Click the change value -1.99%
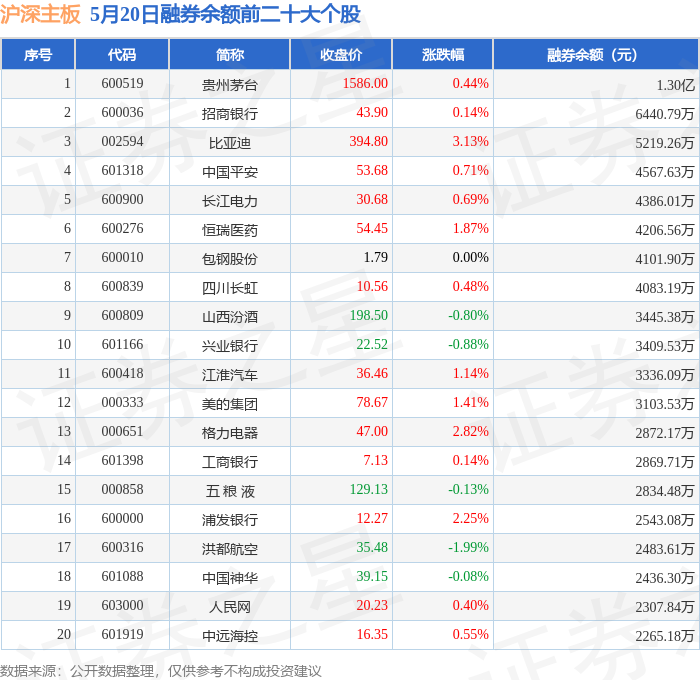The width and height of the screenshot is (700, 680). click(x=468, y=548)
